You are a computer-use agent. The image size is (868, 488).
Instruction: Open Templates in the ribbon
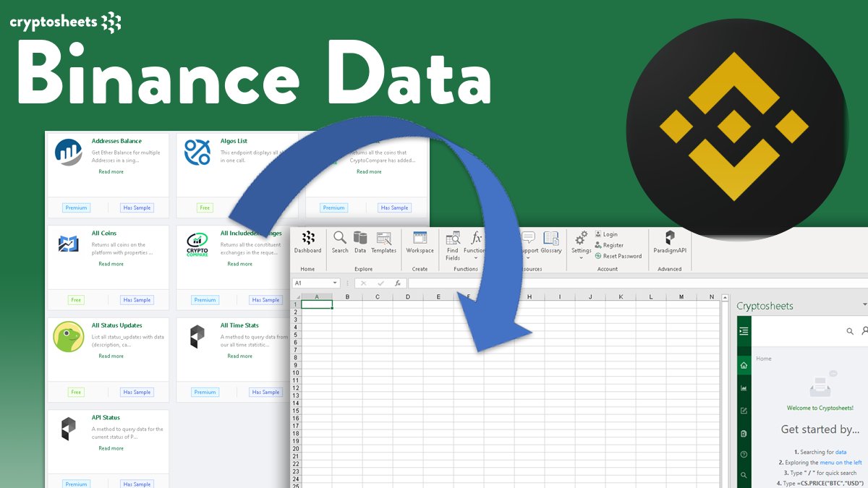[x=384, y=242]
